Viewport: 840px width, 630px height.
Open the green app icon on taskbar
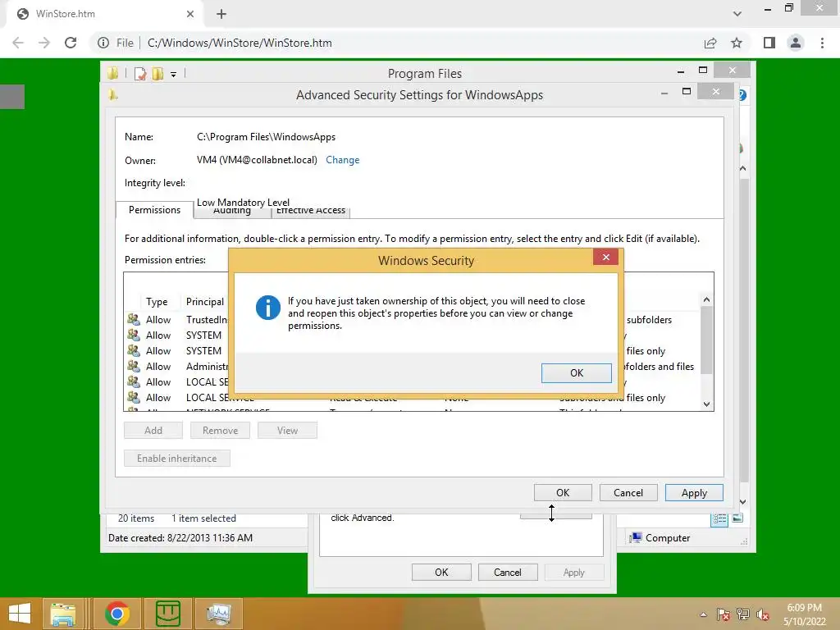click(x=167, y=614)
